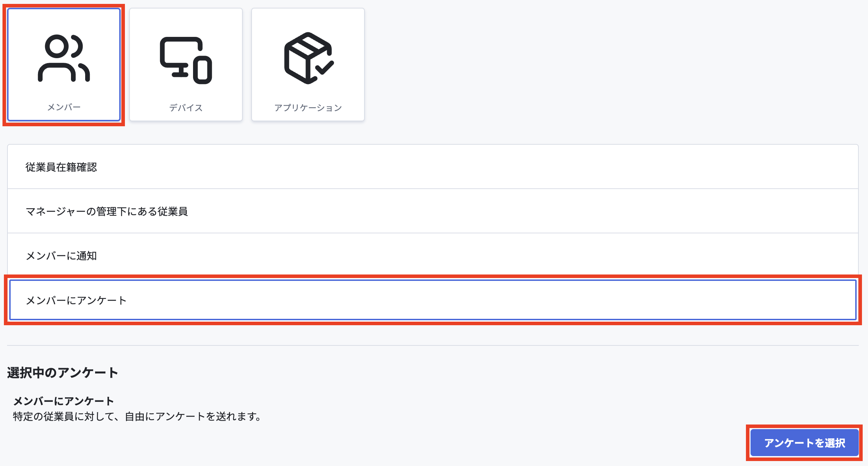Click the 選択中のアンケート section heading
Screen dimensions: 868x466
pyautogui.click(x=62, y=373)
